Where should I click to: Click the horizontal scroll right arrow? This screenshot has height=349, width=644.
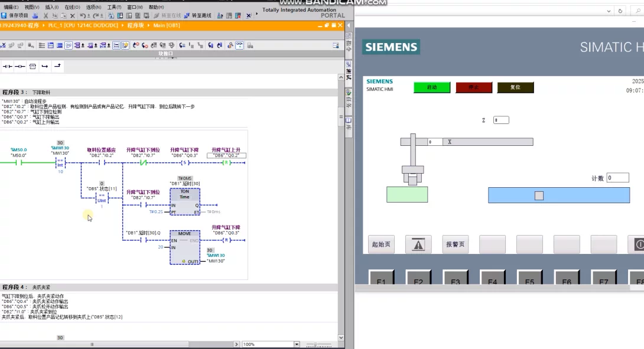tap(236, 344)
